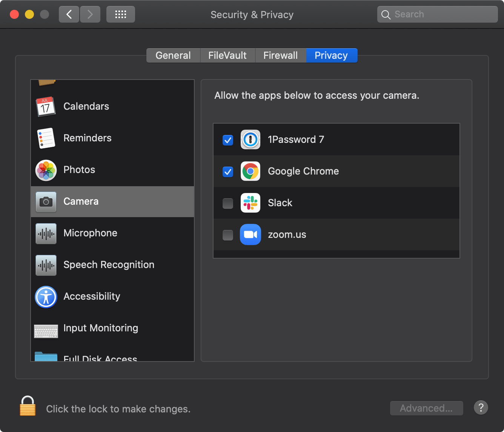Click the magnifying glass search icon
Image resolution: width=504 pixels, height=432 pixels.
[x=386, y=15]
